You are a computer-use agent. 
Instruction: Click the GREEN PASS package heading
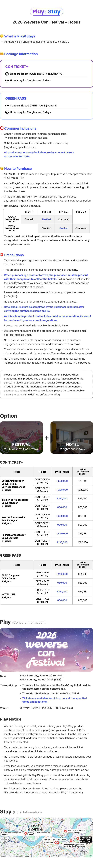(x=16, y=98)
